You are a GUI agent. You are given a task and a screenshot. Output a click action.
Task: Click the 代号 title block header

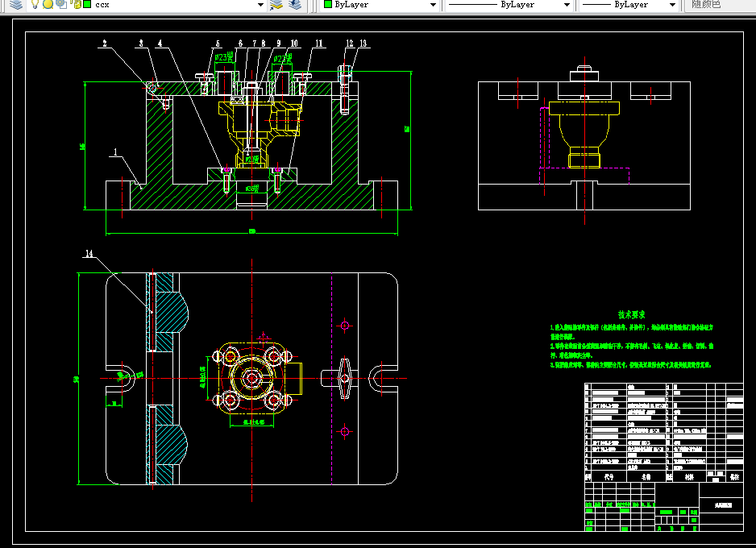point(609,476)
